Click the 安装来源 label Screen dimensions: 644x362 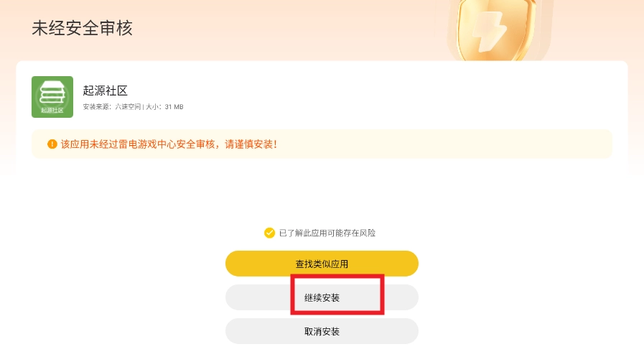pyautogui.click(x=98, y=107)
